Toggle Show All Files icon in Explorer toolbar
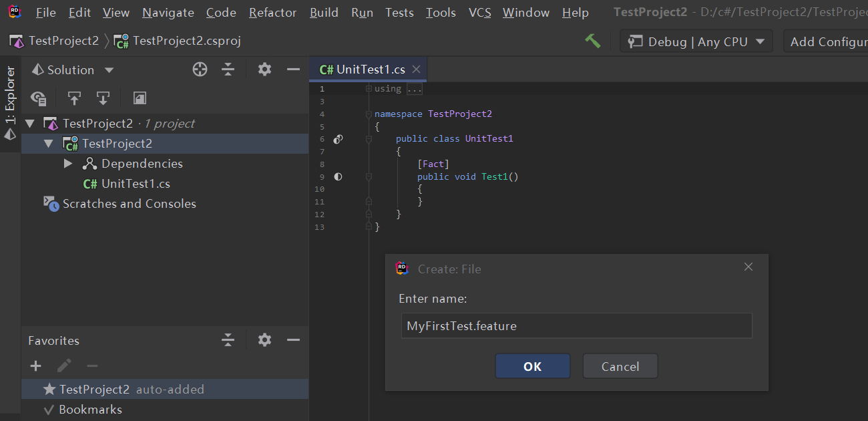Screen dimensions: 868x421 point(39,99)
